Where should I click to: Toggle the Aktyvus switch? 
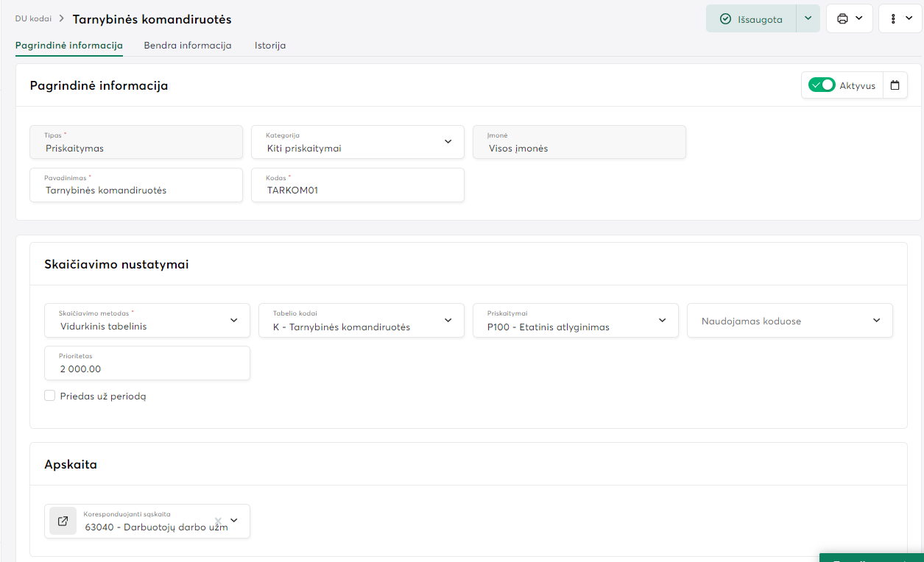pos(822,85)
